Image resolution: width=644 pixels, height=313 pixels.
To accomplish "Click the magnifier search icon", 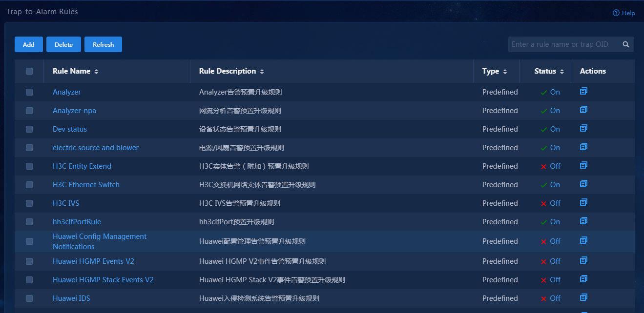I will coord(625,44).
